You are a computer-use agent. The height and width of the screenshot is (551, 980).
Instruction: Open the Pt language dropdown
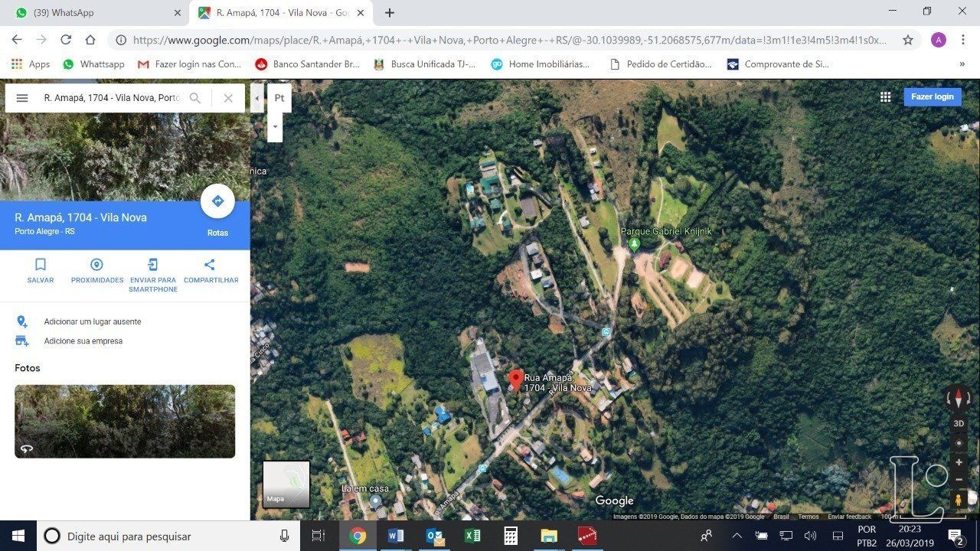[x=279, y=97]
